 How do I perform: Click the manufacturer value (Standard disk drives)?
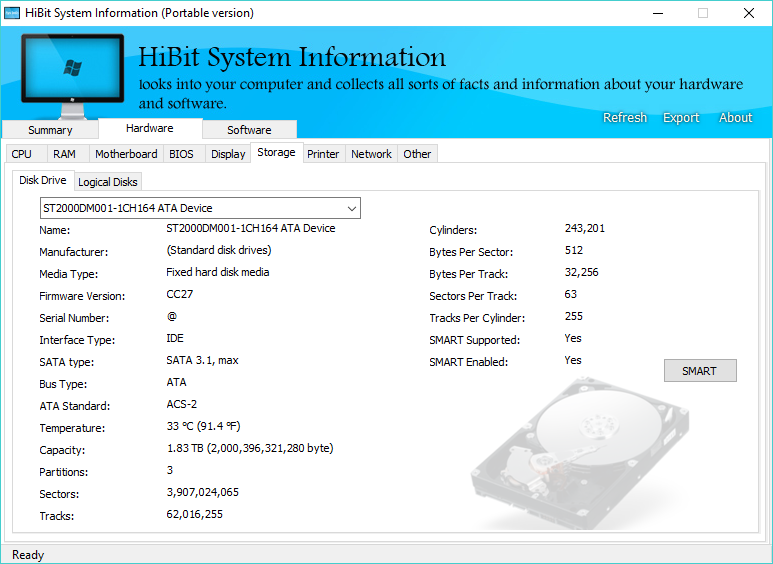pyautogui.click(x=219, y=250)
